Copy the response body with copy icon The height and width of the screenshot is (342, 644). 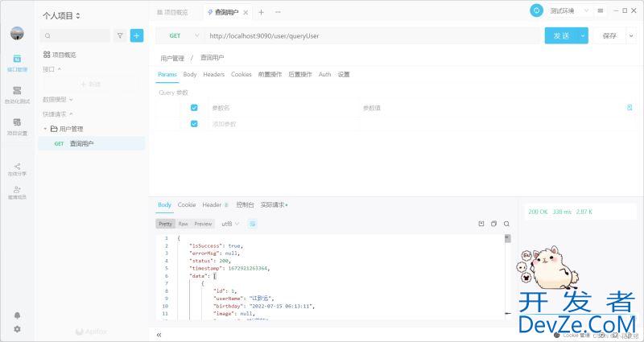coord(493,224)
